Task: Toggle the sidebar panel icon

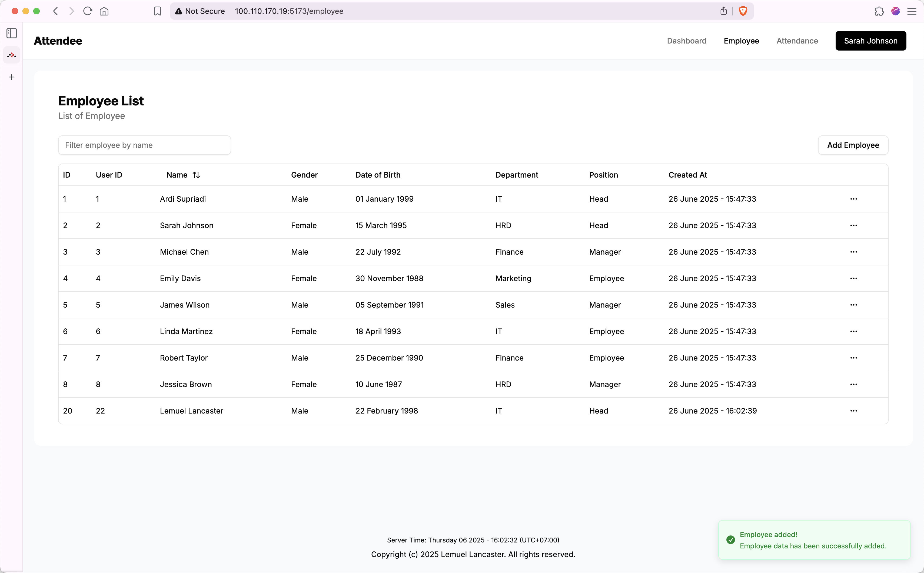Action: point(11,33)
